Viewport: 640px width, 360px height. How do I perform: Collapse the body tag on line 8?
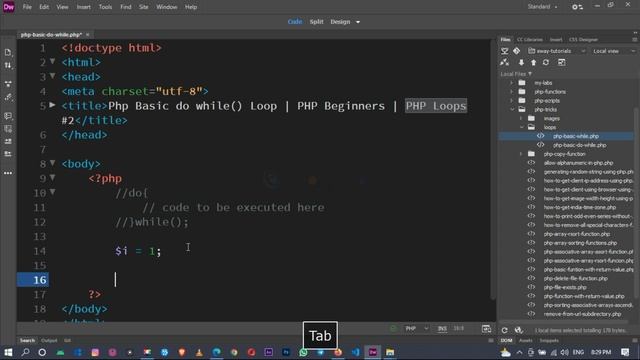coord(52,163)
